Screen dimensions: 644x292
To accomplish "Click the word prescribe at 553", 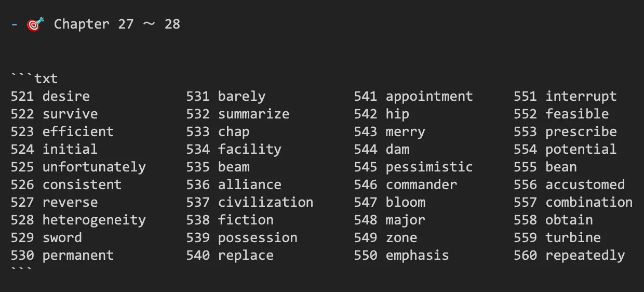I will click(581, 131).
